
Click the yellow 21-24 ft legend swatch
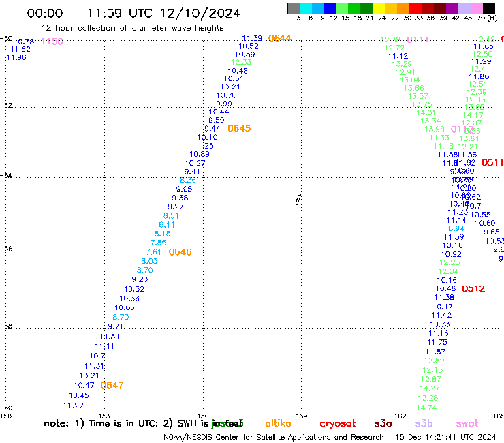point(379,8)
